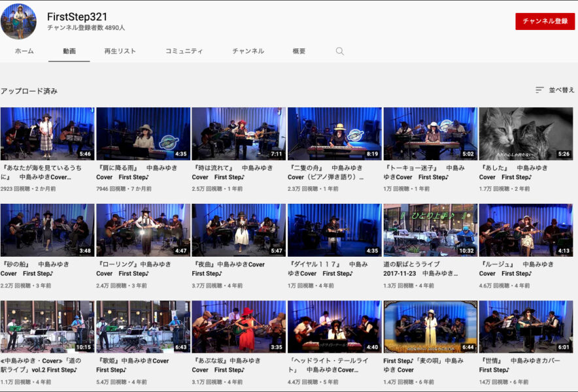Open the チャンネル tab

[x=248, y=51]
